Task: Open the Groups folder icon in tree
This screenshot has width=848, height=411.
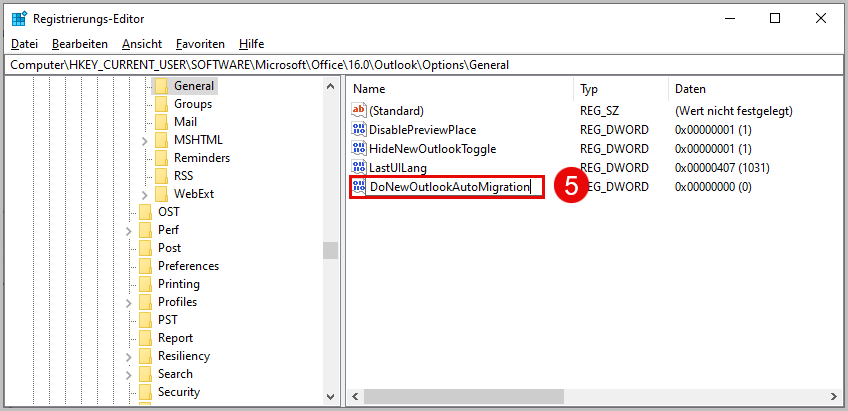Action: point(161,103)
